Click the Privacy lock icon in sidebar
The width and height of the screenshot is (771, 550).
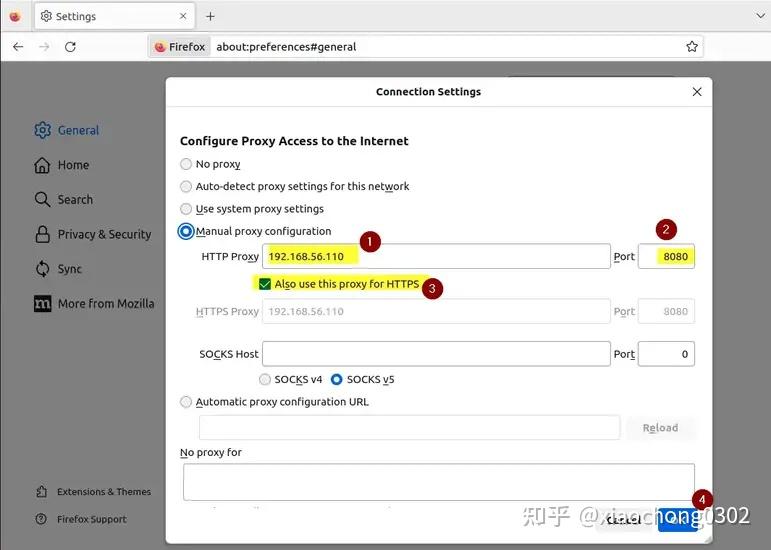coord(42,234)
